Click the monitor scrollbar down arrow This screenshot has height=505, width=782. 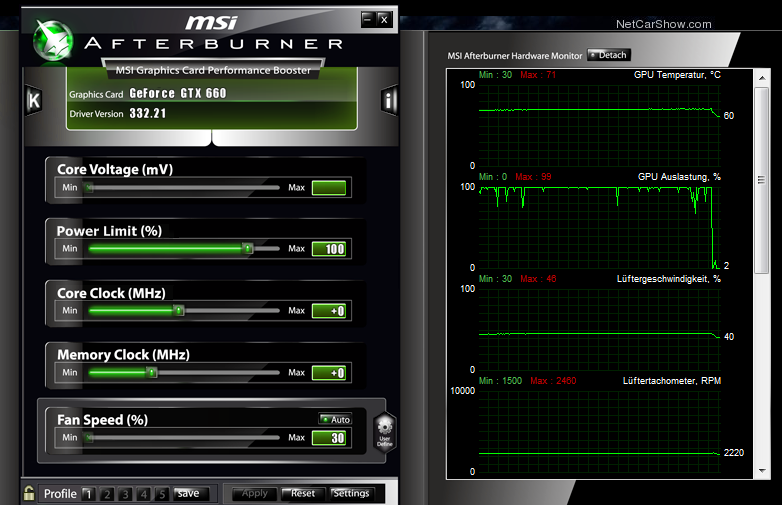pos(762,471)
